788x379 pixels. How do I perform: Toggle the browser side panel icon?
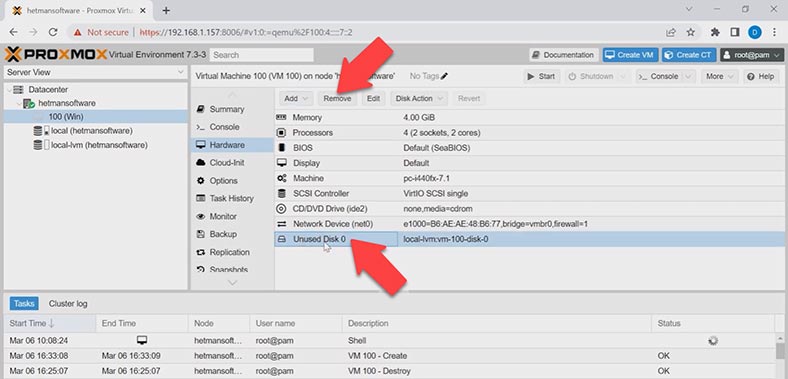point(735,32)
